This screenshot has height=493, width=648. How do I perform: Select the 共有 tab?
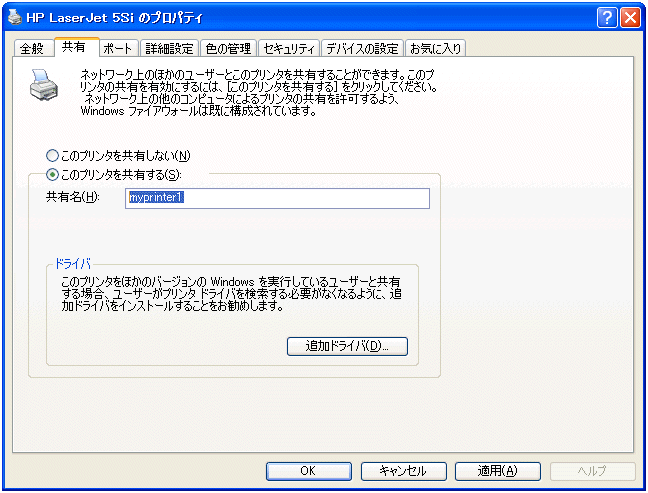77,47
